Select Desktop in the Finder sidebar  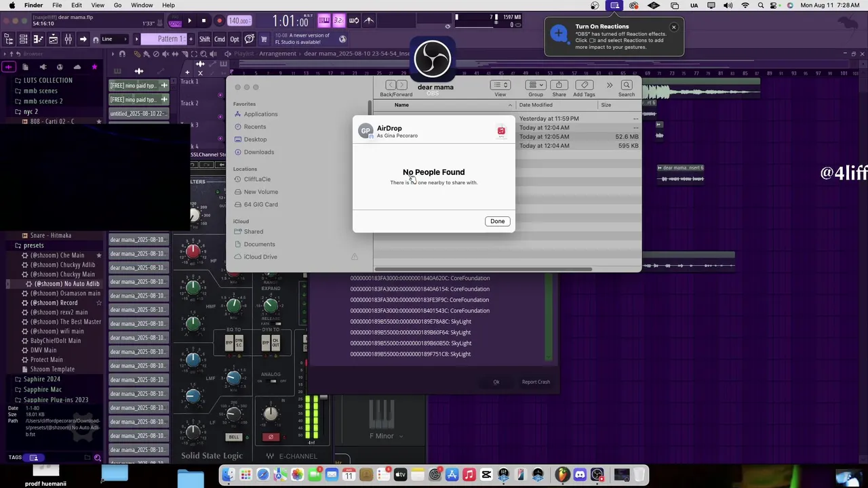pos(255,139)
